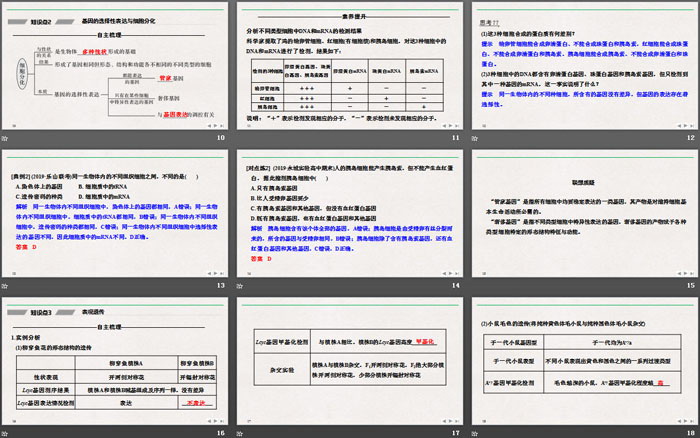Select slide 12 thumbnail with blue hint text

click(x=585, y=66)
